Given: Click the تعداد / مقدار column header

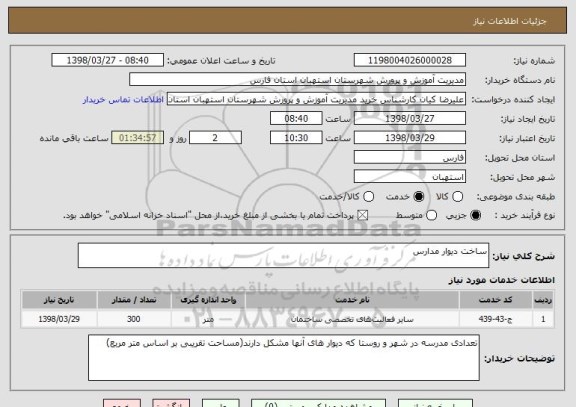Looking at the screenshot, I should (134, 300).
